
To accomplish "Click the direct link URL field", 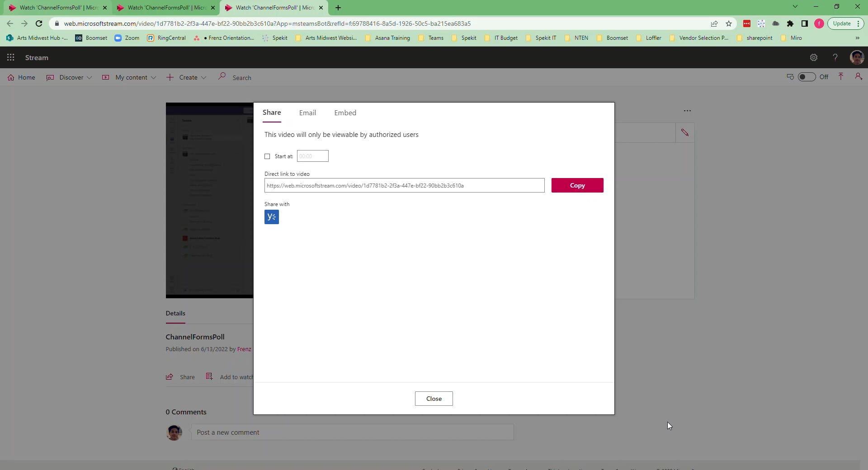I will [405, 185].
